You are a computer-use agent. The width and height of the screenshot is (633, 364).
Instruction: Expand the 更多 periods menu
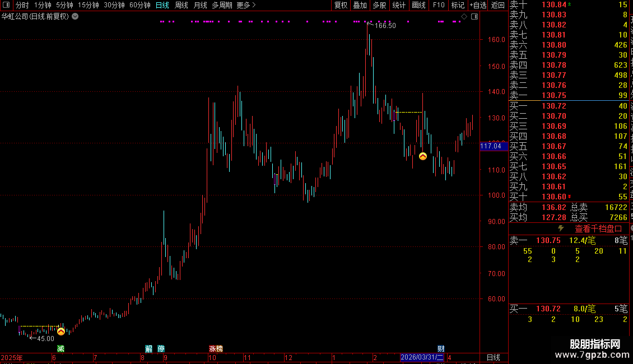pos(246,5)
